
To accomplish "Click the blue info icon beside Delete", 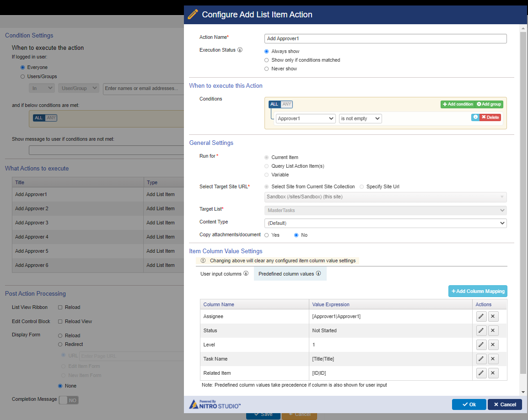I will [x=475, y=117].
